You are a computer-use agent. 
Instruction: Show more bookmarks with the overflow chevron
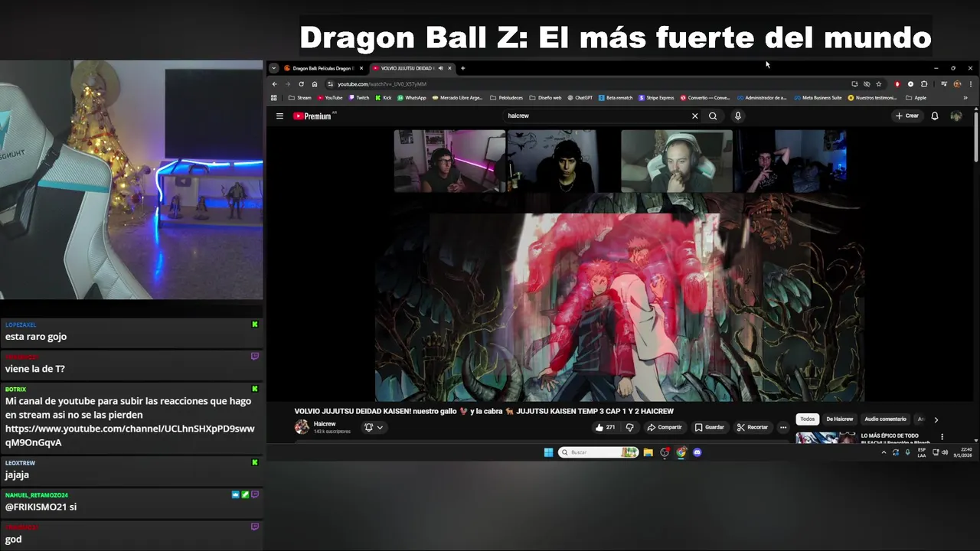tap(965, 98)
